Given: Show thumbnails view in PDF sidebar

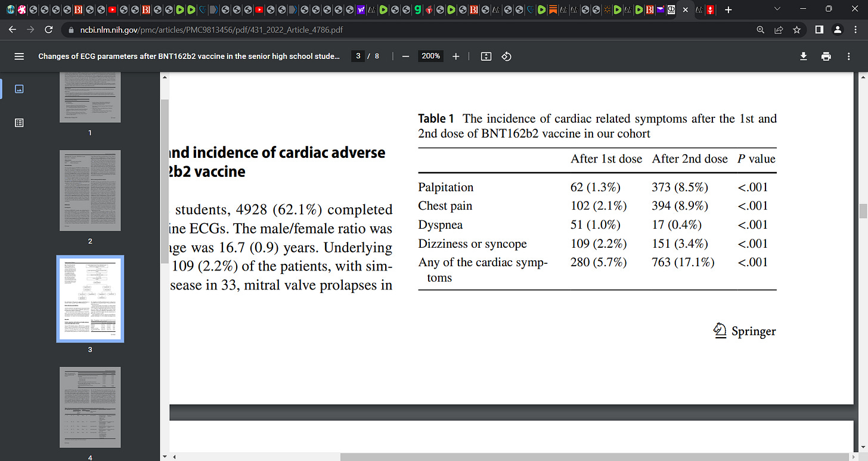Looking at the screenshot, I should [x=19, y=89].
